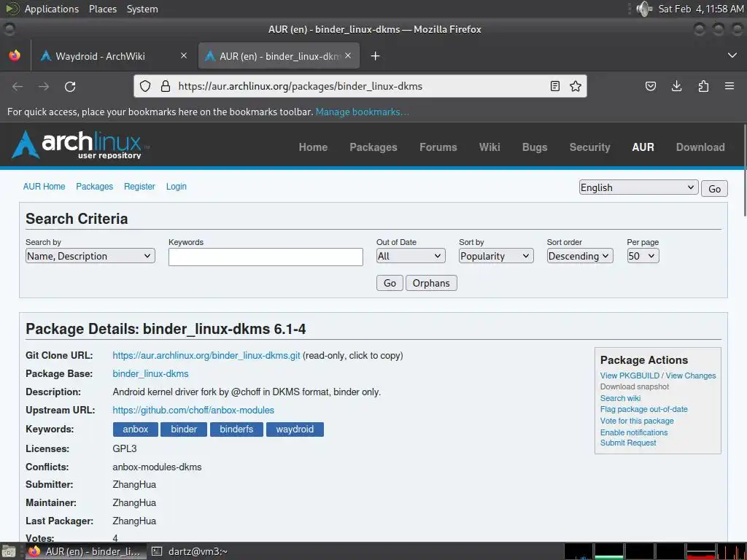Open Bugs in Arch navigation bar

tap(535, 147)
